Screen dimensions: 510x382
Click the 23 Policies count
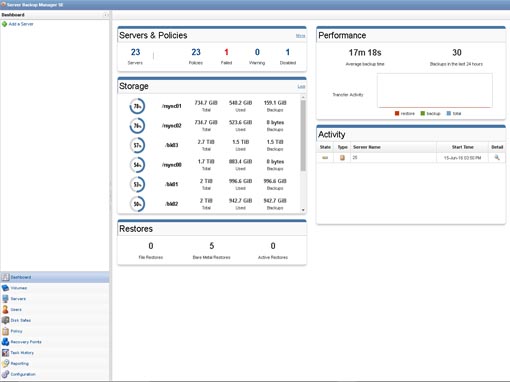tap(196, 52)
